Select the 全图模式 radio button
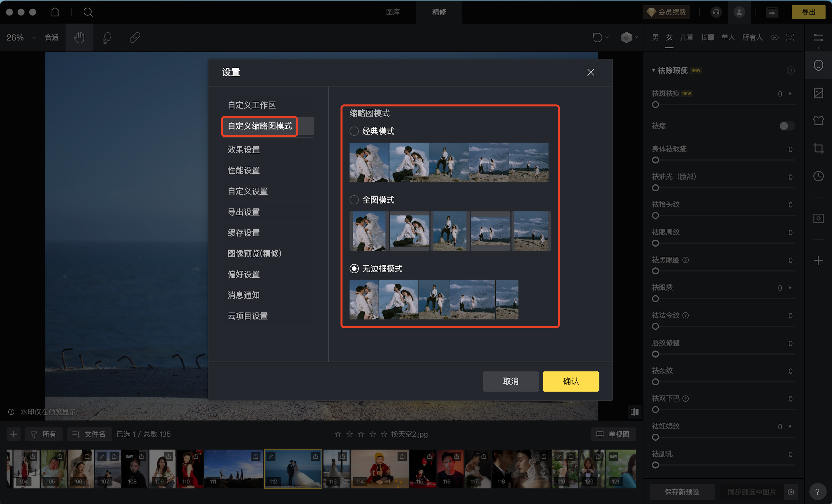The width and height of the screenshot is (832, 504). [x=354, y=200]
